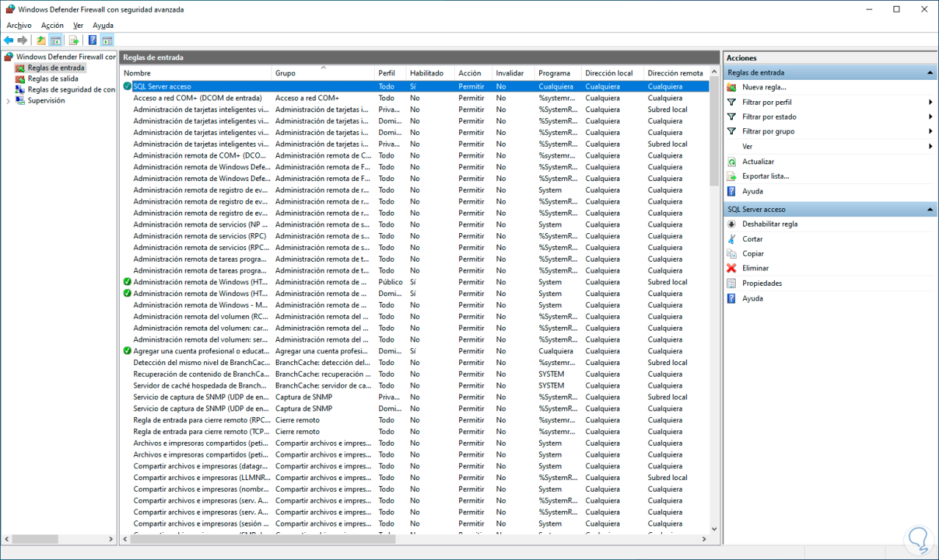939x560 pixels.
Task: Click the scroll-right arrow below the rules list
Action: [704, 539]
